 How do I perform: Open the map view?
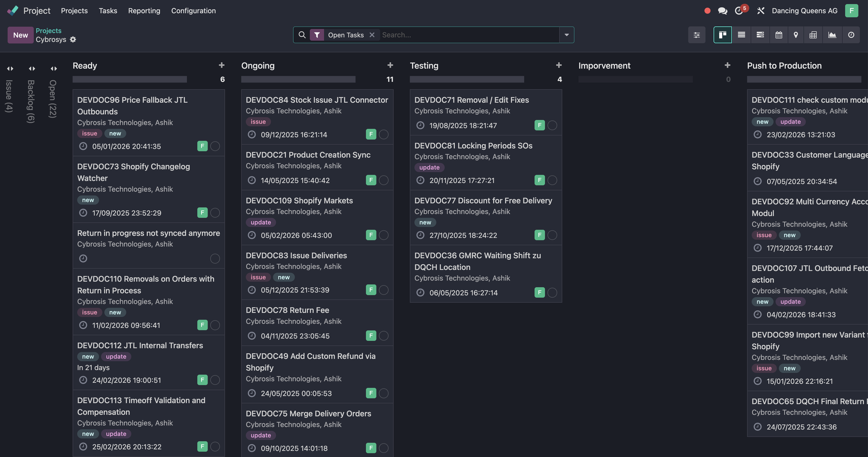tap(796, 35)
